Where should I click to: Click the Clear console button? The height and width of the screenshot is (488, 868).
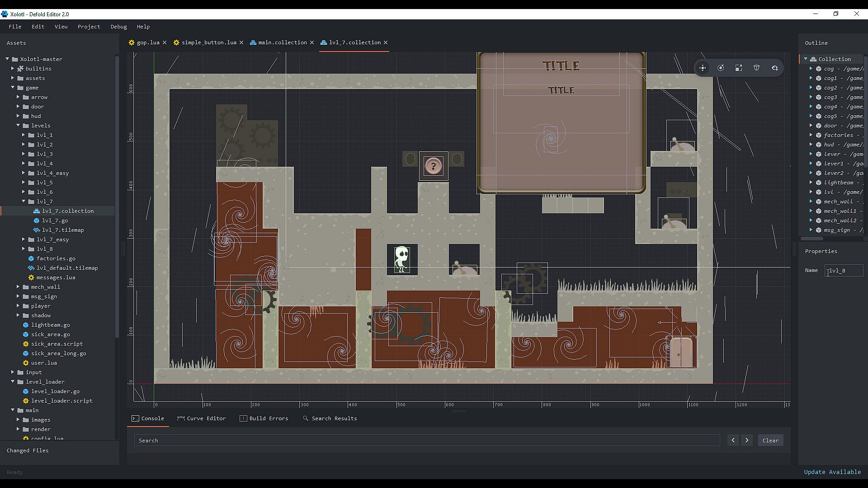tap(770, 441)
